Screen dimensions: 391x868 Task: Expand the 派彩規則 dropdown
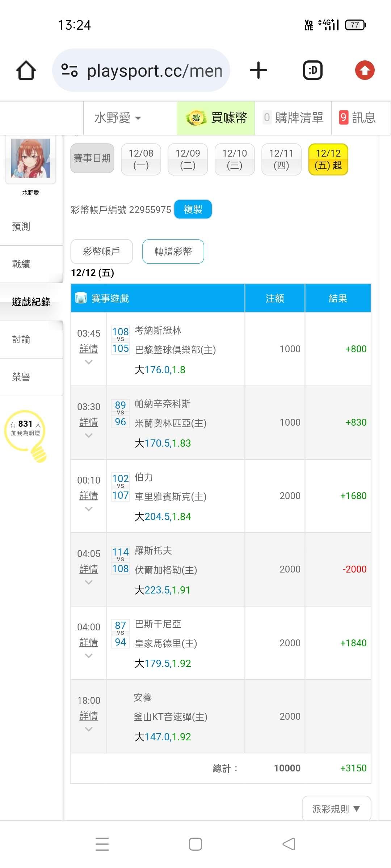(x=336, y=809)
